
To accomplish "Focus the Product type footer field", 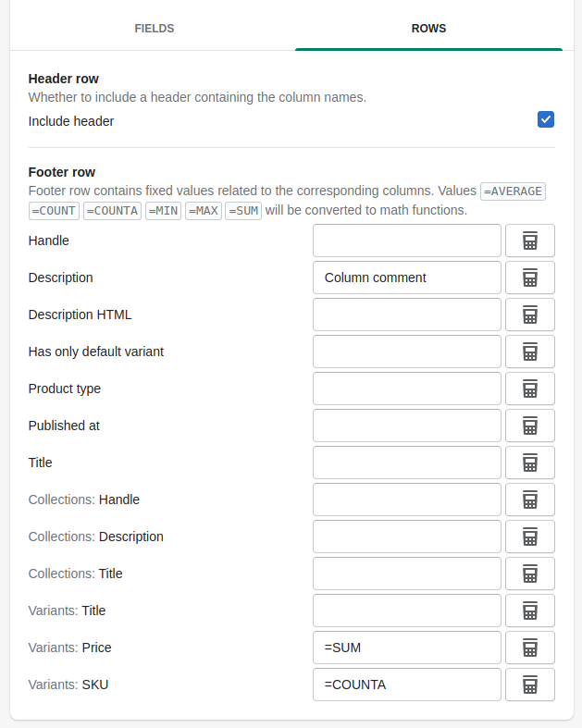I will (407, 389).
